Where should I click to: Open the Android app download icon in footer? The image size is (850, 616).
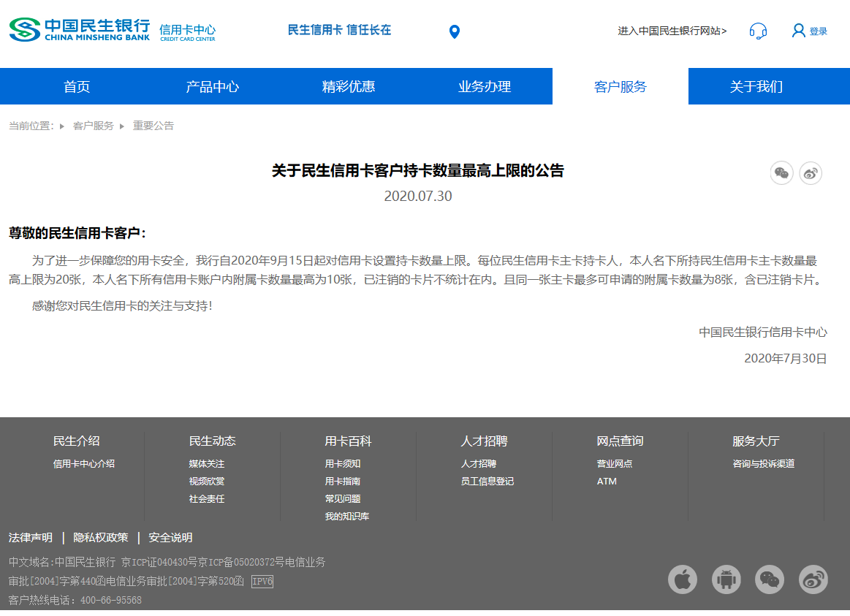726,579
